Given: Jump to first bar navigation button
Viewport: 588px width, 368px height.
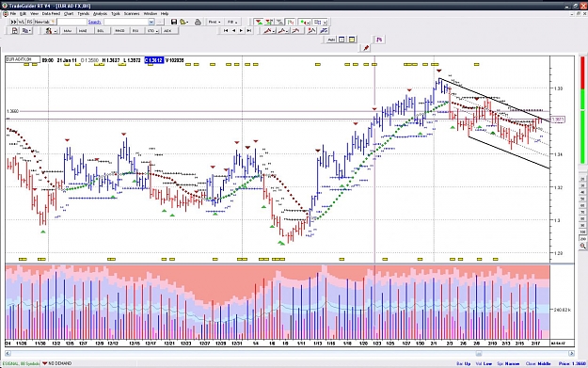Looking at the screenshot, I should [x=226, y=31].
